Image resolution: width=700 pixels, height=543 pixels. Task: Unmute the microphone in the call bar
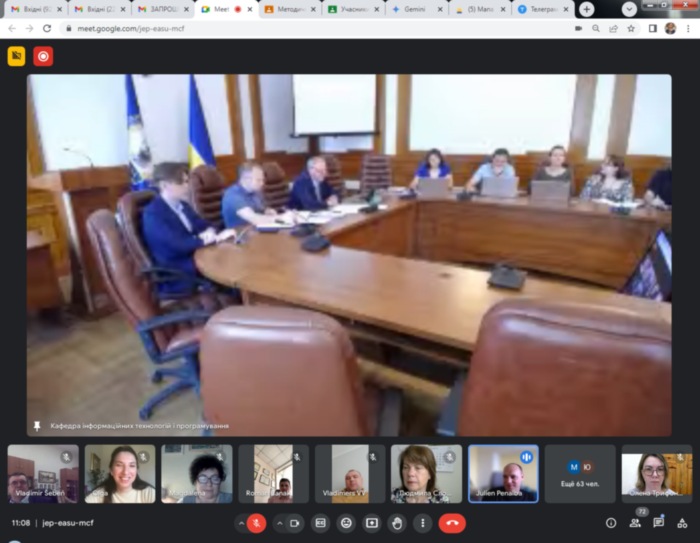pyautogui.click(x=256, y=522)
